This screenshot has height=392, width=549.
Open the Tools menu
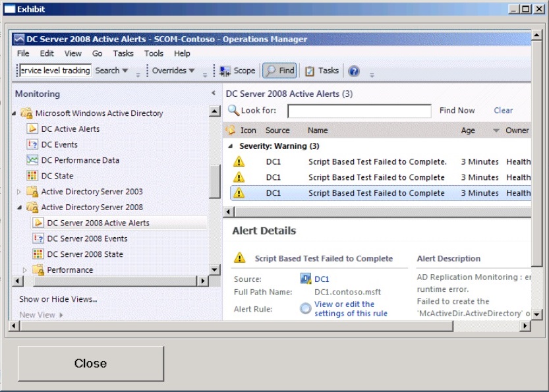point(154,53)
